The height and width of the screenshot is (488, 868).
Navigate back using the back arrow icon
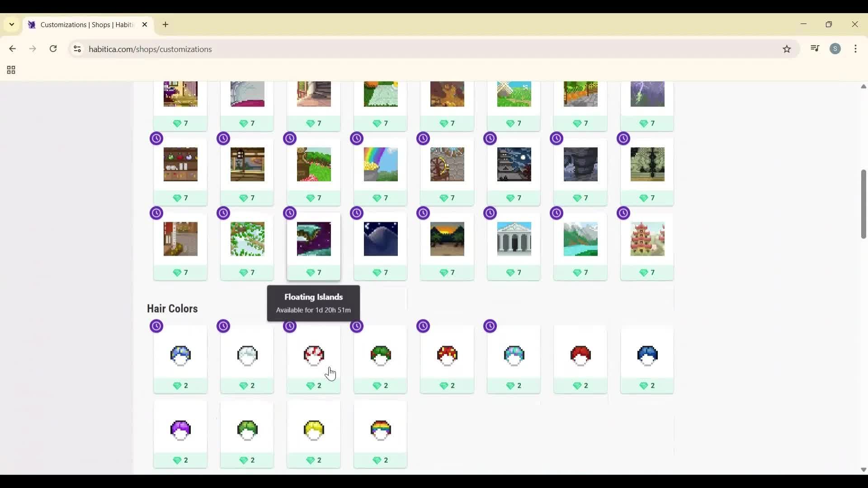[x=12, y=49]
